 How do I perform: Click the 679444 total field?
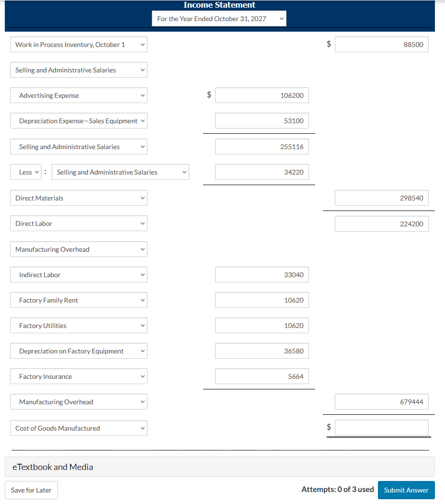point(381,401)
